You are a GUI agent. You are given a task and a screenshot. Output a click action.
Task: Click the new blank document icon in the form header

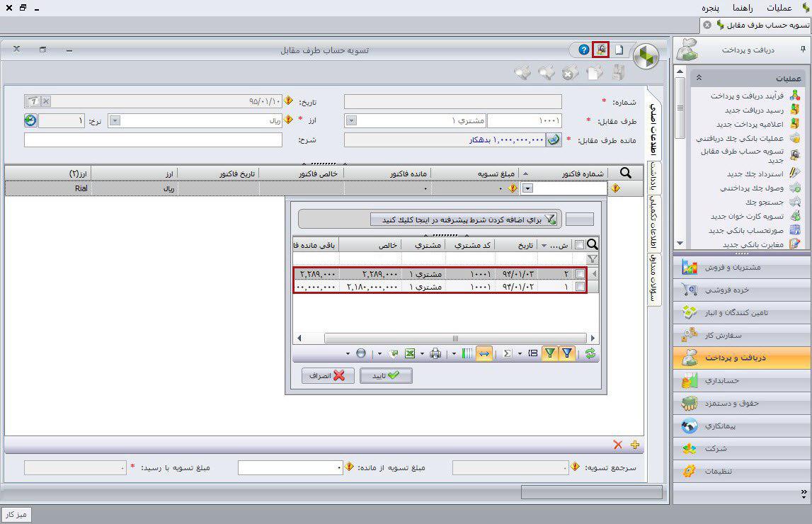pos(619,50)
